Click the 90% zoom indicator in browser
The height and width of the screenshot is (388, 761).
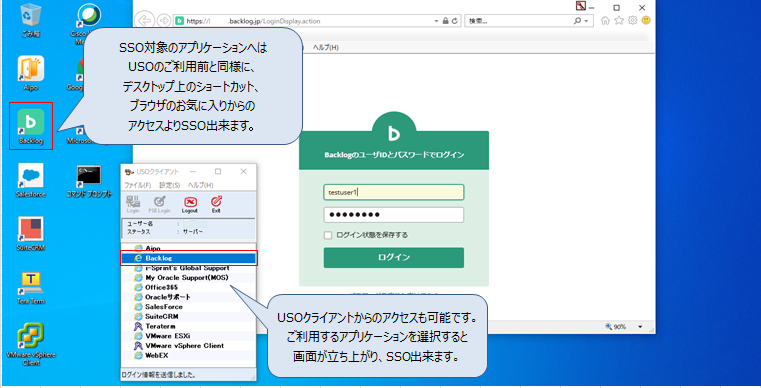pos(616,327)
